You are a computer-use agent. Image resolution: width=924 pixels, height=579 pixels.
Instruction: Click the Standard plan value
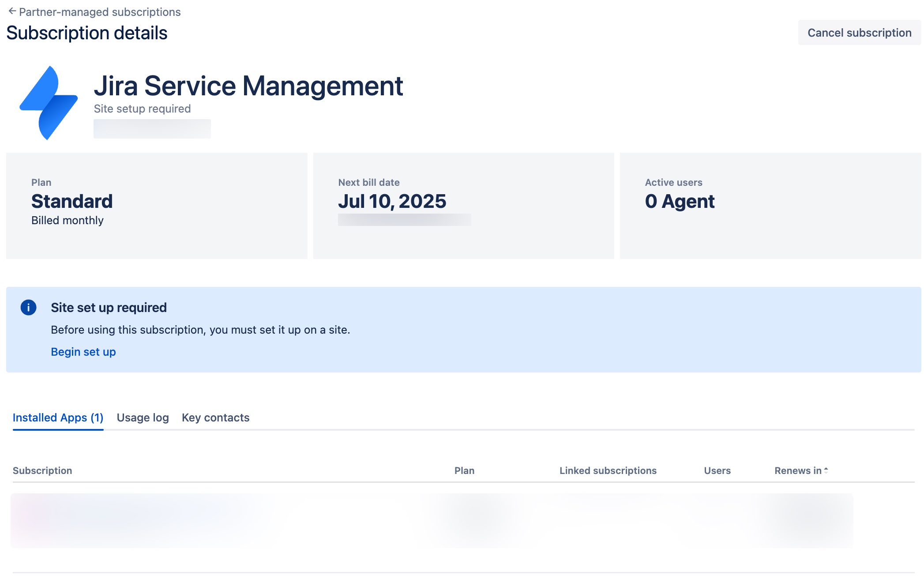(x=72, y=201)
